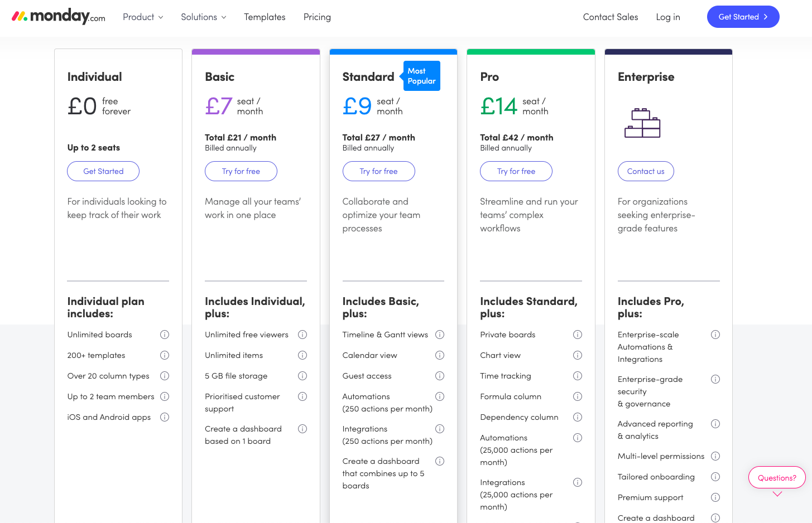Click Total £42 / month text

517,138
